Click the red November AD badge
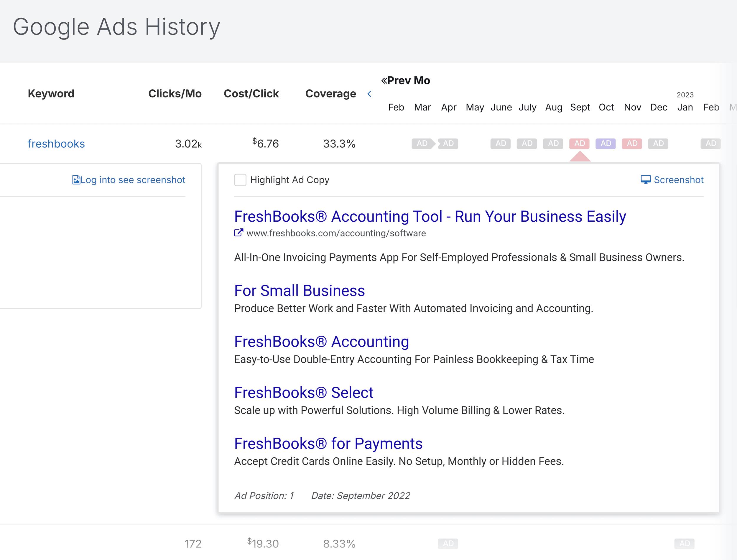This screenshot has height=560, width=737. coord(632,143)
